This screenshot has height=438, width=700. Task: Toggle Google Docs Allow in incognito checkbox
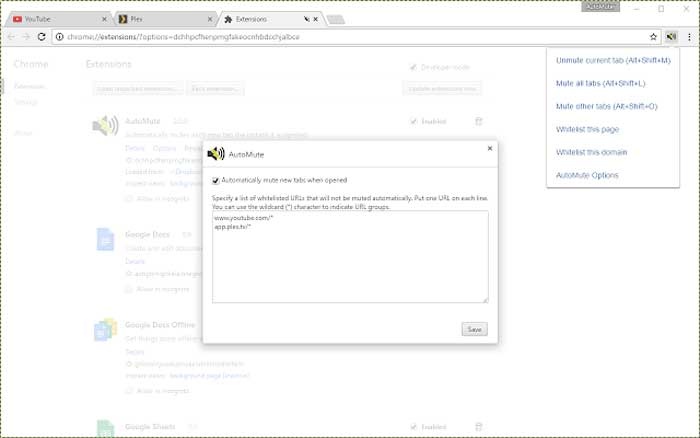click(129, 289)
